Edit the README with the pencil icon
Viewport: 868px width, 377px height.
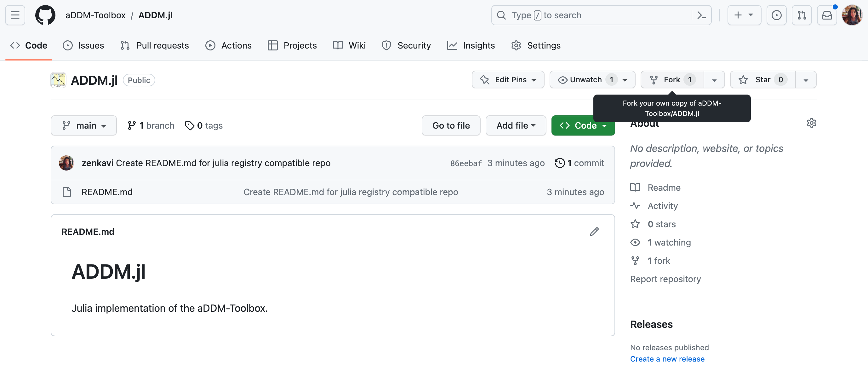[x=594, y=231]
